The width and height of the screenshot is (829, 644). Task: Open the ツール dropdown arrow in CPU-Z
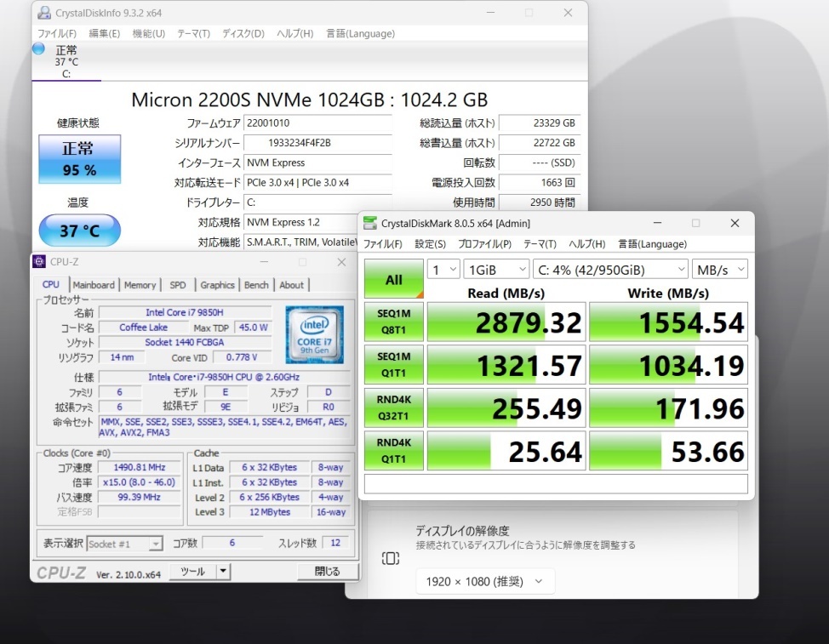223,572
